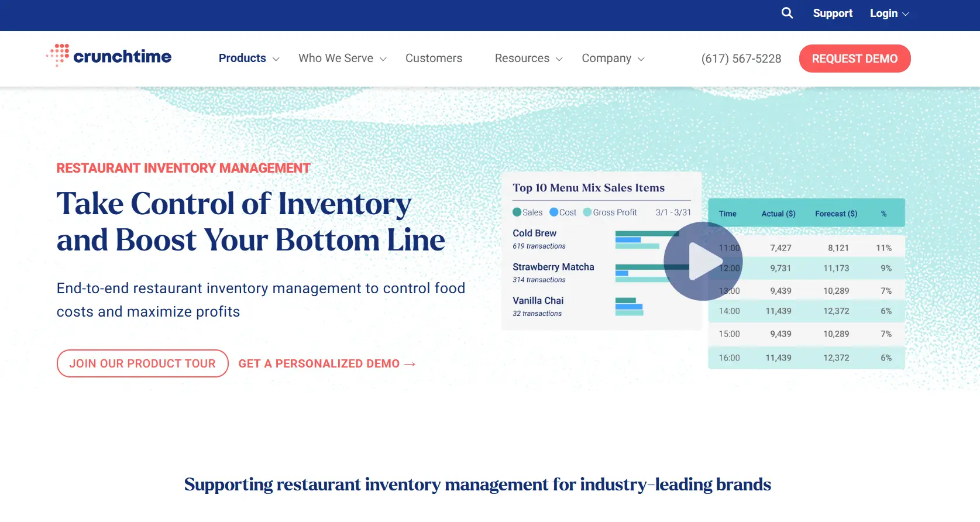Image resolution: width=980 pixels, height=522 pixels.
Task: Play the inventory demo video
Action: (x=703, y=261)
